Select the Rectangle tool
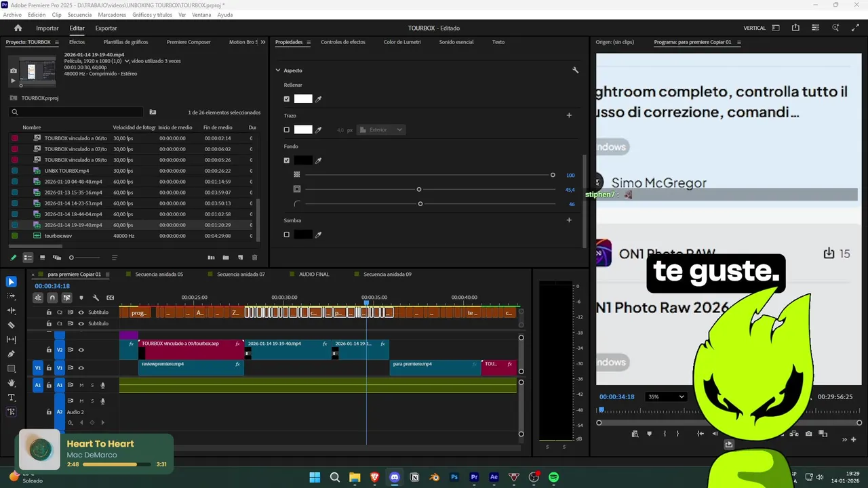This screenshot has width=868, height=488. [x=11, y=369]
